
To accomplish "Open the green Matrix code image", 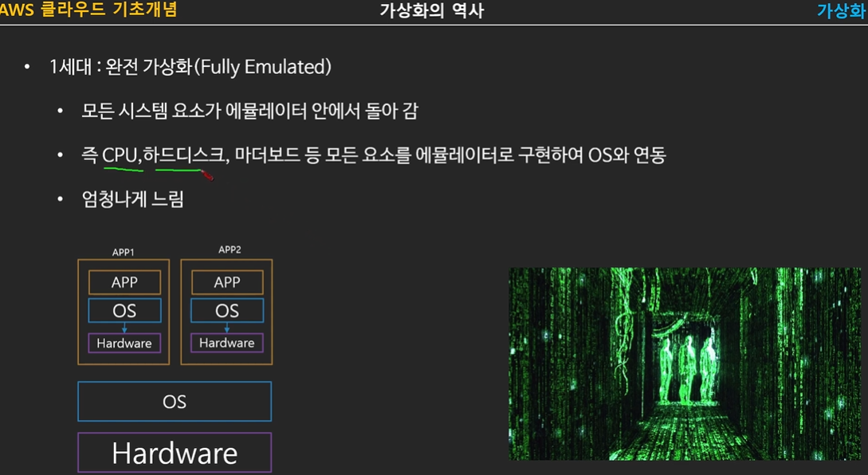I will [x=685, y=363].
